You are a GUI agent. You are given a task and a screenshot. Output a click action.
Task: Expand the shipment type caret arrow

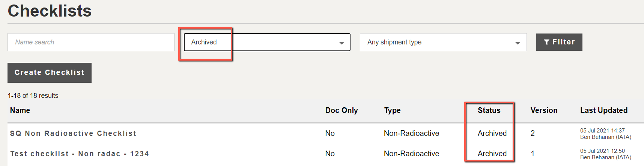[518, 43]
